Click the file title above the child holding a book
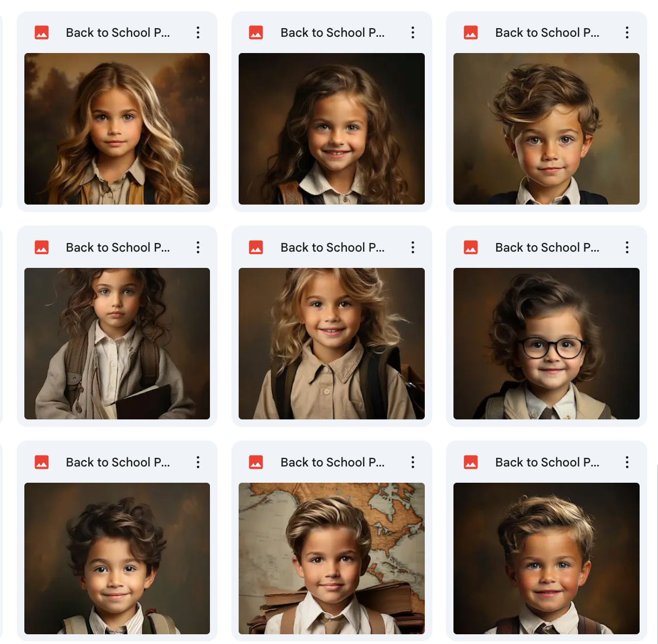Viewport: 658px width, 644px height. [118, 247]
